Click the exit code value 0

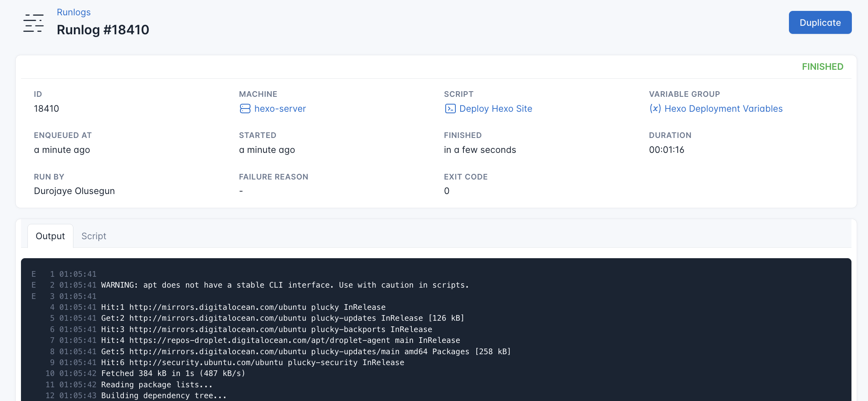coord(447,191)
